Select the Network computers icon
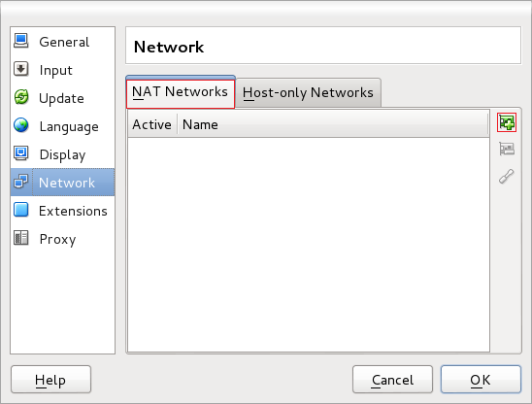Viewport: 532px width, 404px height. click(x=21, y=182)
